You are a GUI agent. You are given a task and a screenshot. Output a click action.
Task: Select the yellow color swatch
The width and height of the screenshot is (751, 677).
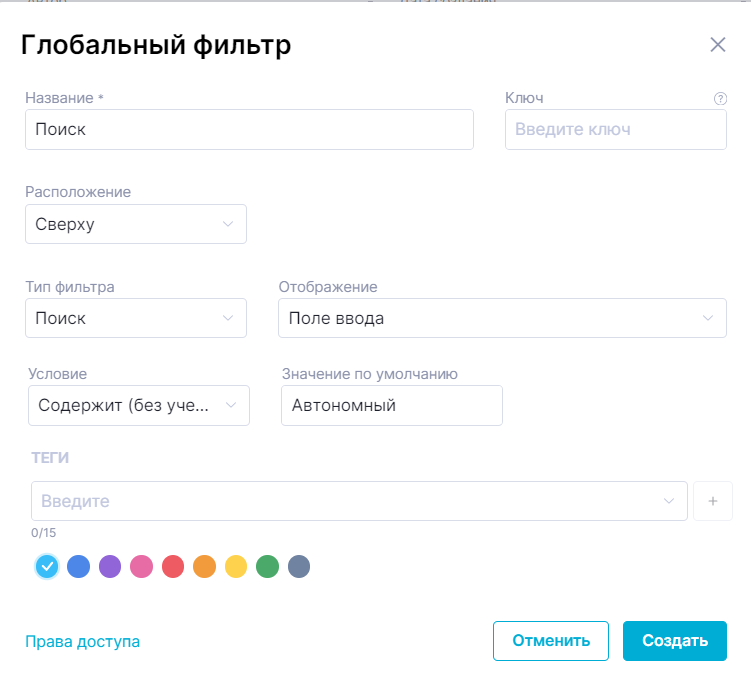coord(236,567)
